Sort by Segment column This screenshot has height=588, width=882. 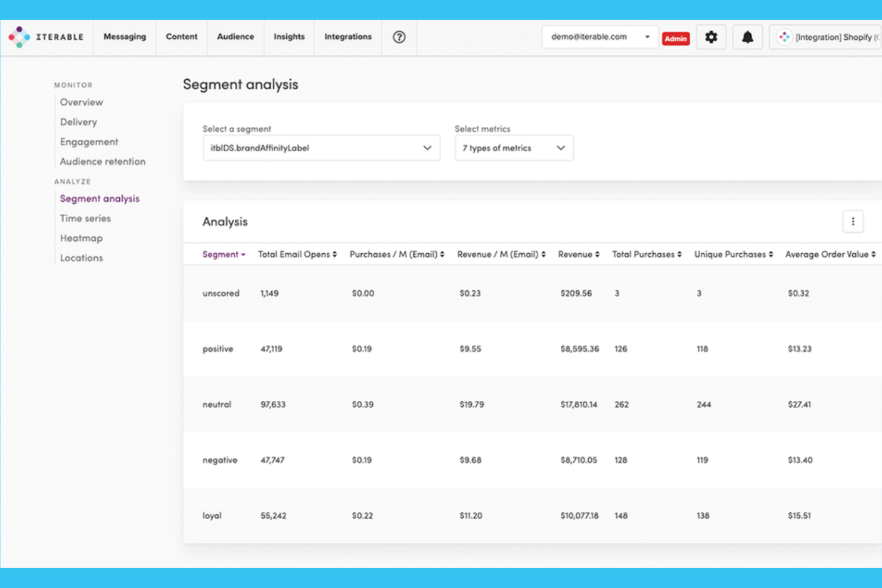point(223,254)
